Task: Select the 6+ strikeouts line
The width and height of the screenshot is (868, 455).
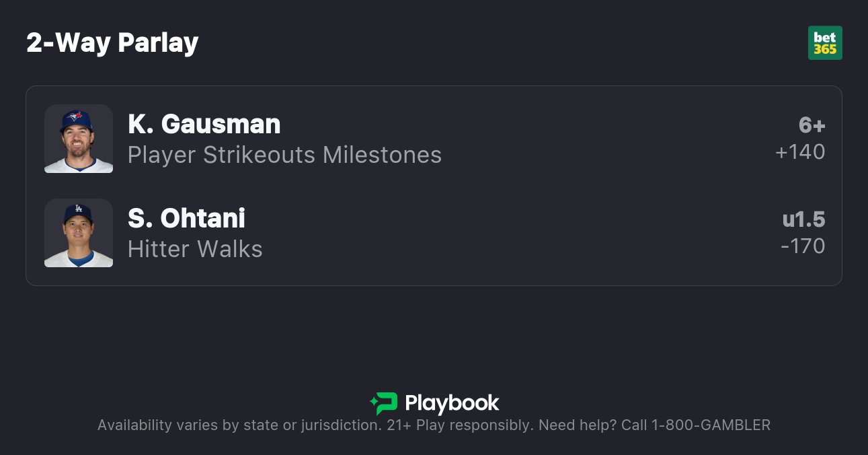Action: point(812,125)
